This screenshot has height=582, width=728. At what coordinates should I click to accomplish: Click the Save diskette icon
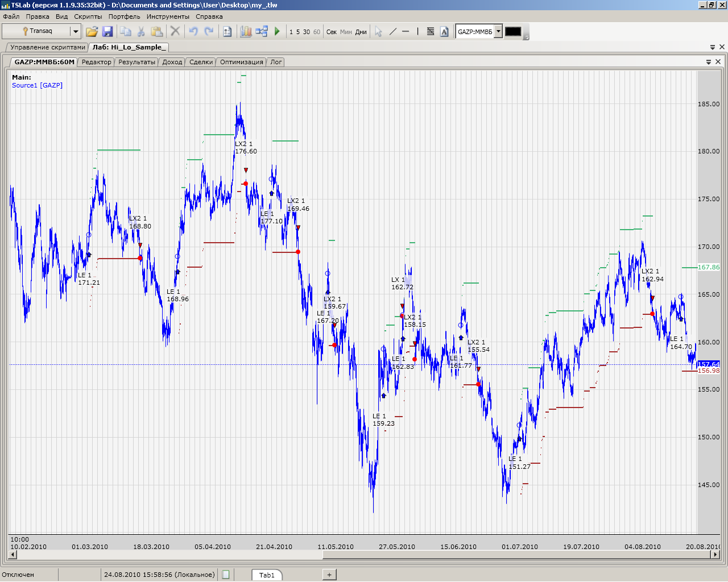pyautogui.click(x=107, y=31)
